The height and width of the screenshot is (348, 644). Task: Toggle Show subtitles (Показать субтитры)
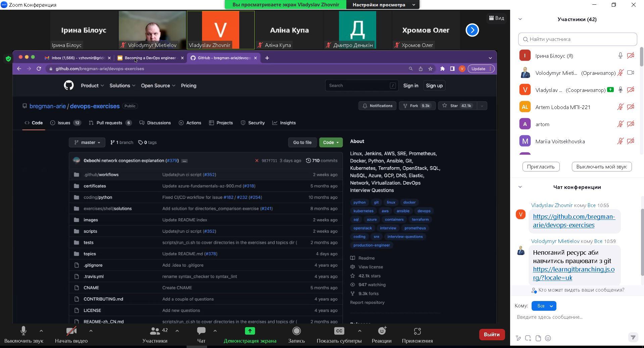click(x=339, y=331)
